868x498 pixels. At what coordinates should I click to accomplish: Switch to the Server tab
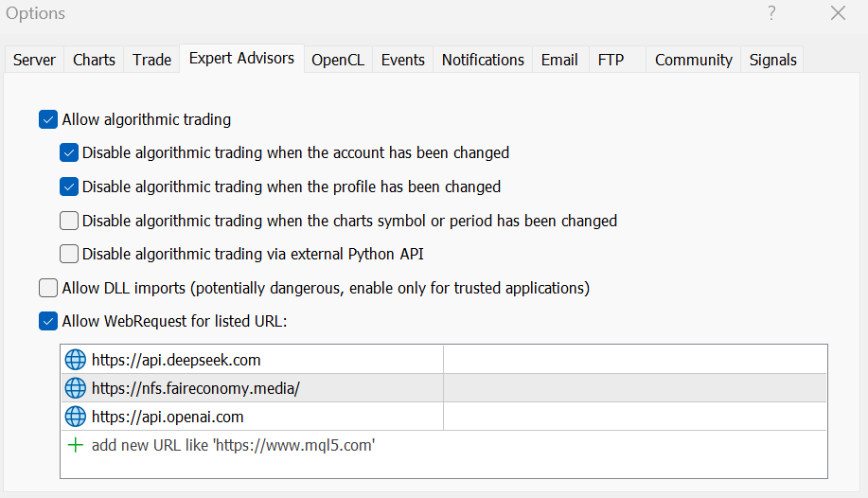[34, 60]
